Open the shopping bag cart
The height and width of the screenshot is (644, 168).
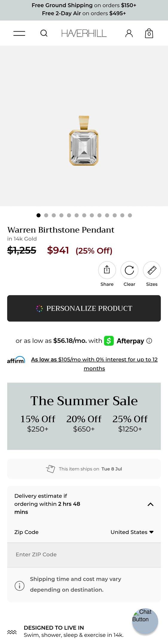coord(149,33)
